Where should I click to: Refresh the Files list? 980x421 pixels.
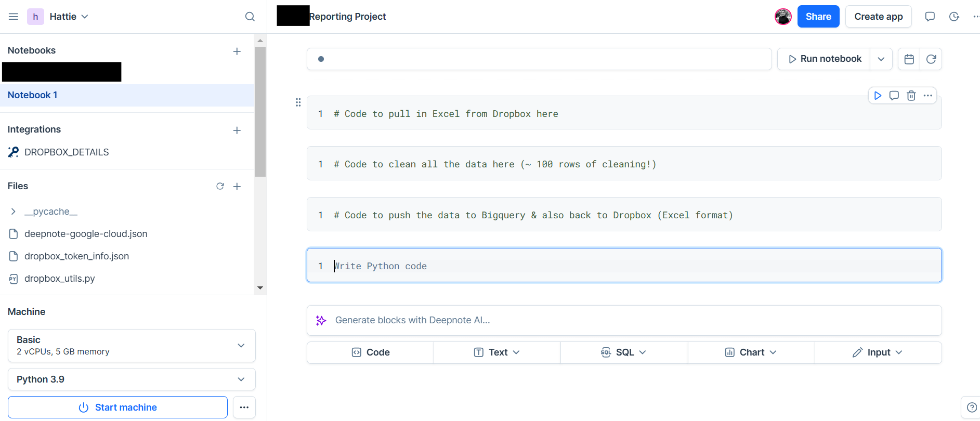tap(220, 186)
